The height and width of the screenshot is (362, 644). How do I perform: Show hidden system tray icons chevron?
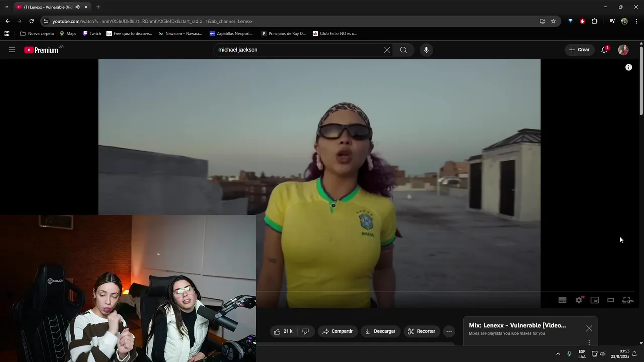[558, 354]
